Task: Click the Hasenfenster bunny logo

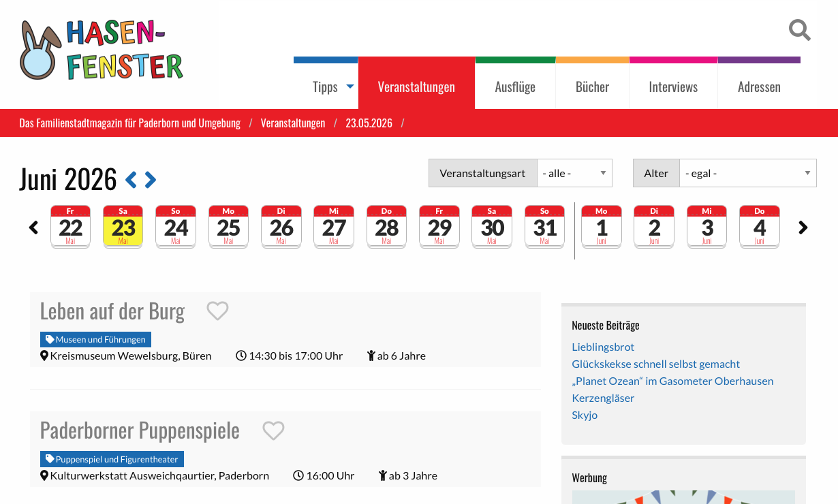Action: 102,50
